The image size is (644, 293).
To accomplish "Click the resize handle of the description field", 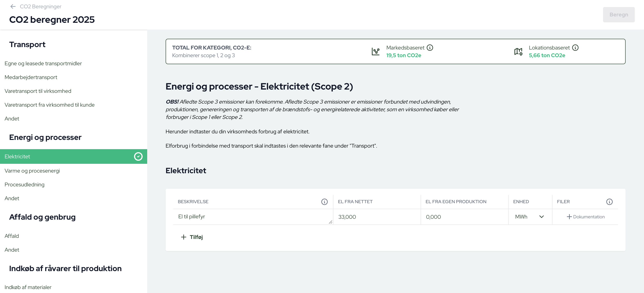I will click(x=330, y=222).
